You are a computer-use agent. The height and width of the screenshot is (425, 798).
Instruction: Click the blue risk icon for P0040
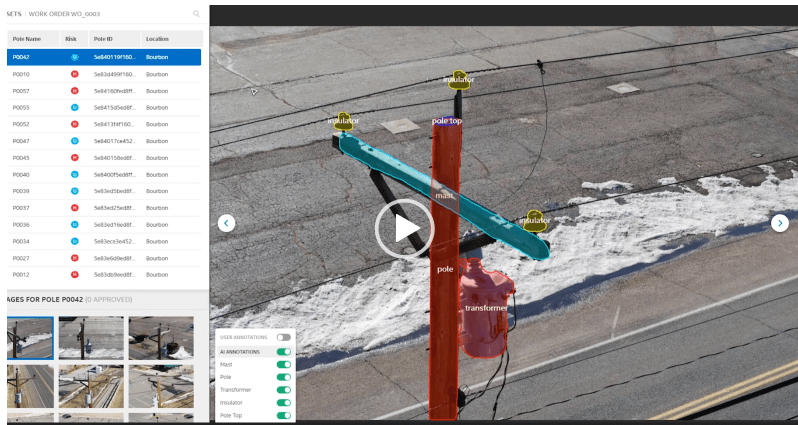tap(74, 175)
